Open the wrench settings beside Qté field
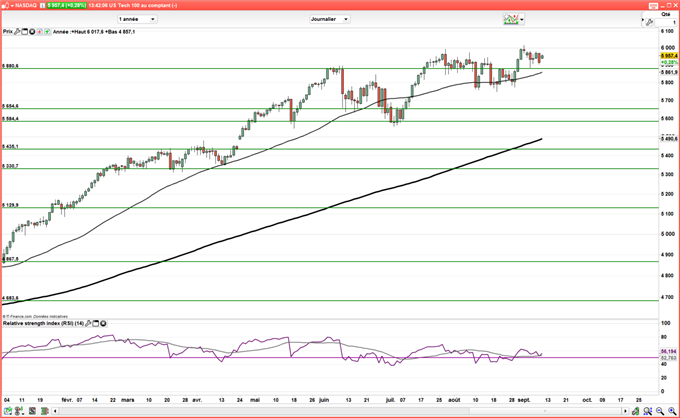The width and height of the screenshot is (680, 418). click(649, 22)
